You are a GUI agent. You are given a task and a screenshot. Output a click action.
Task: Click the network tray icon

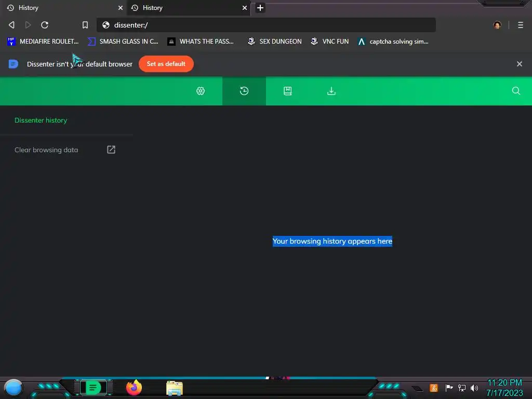point(462,388)
